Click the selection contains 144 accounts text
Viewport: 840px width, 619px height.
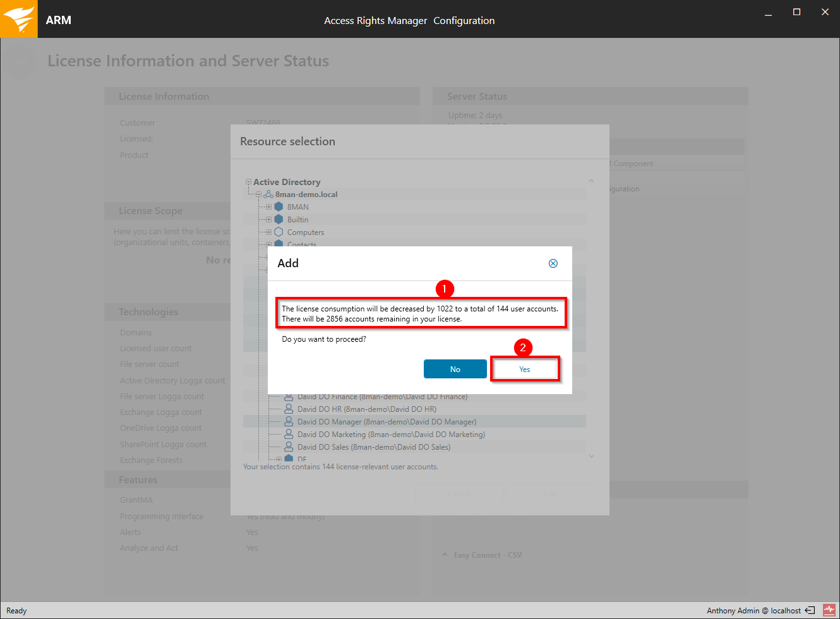click(340, 467)
